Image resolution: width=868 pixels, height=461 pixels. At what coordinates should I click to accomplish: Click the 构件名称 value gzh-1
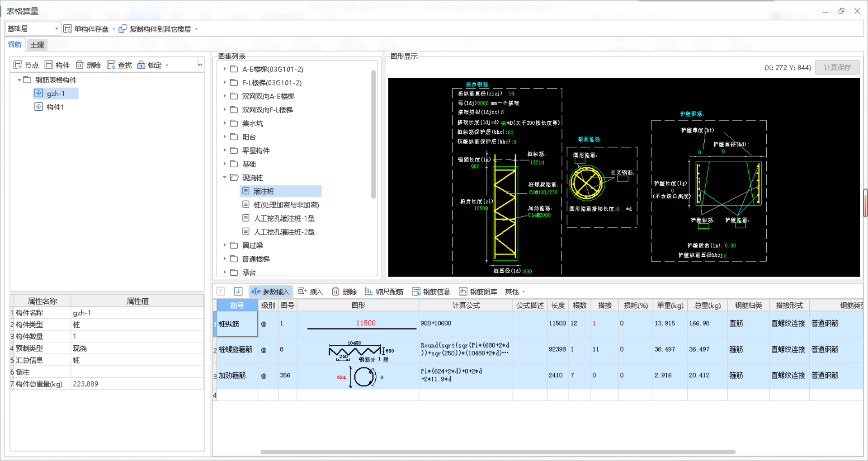137,313
